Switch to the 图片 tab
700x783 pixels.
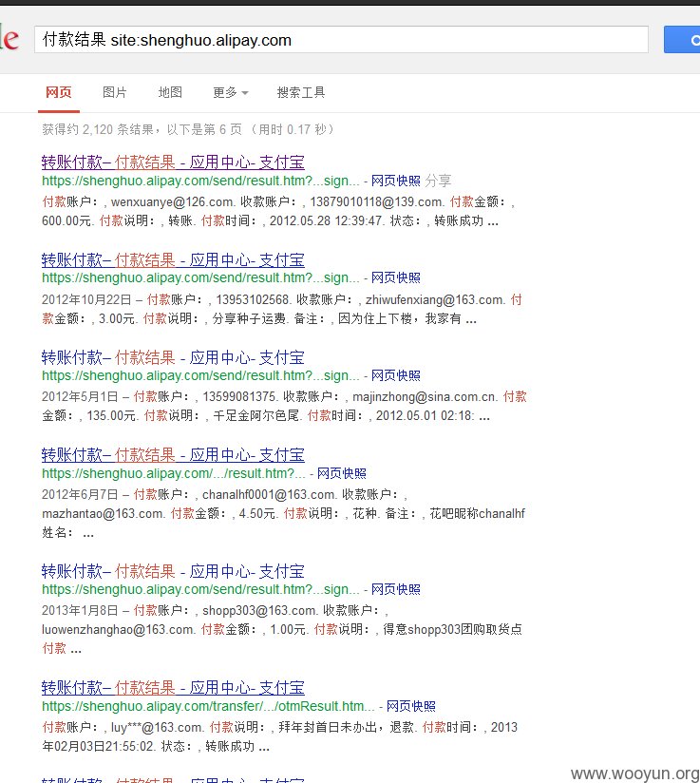point(114,92)
